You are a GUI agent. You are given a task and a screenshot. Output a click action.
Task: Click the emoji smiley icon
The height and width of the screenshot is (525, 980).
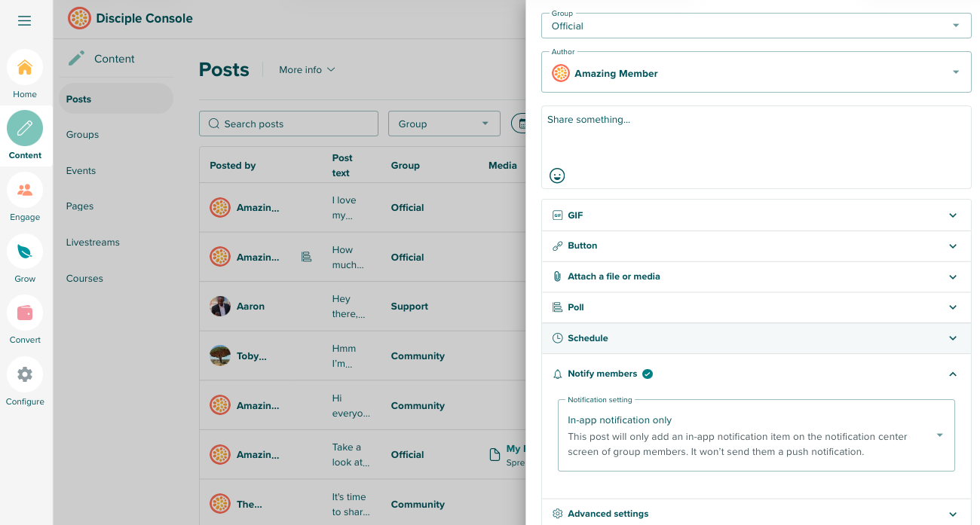coord(557,176)
